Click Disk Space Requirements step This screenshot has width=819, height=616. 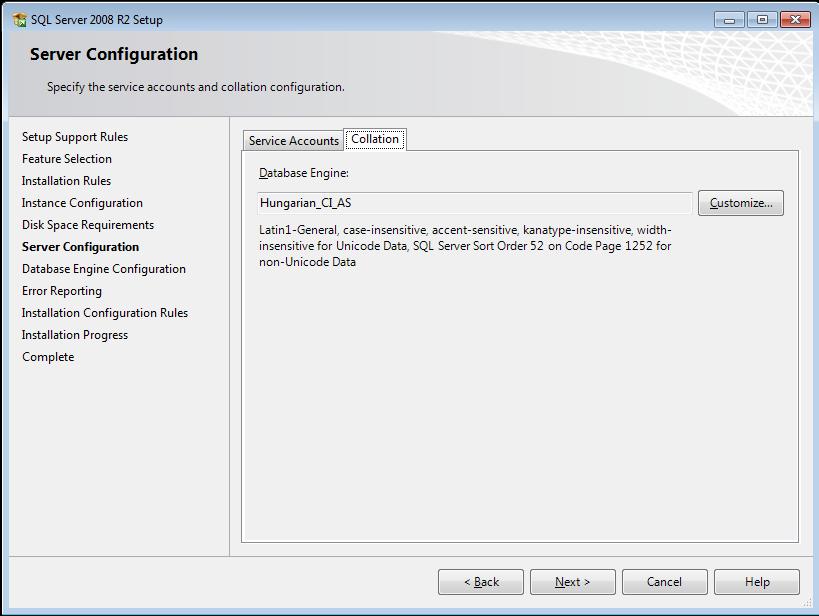pyautogui.click(x=88, y=225)
